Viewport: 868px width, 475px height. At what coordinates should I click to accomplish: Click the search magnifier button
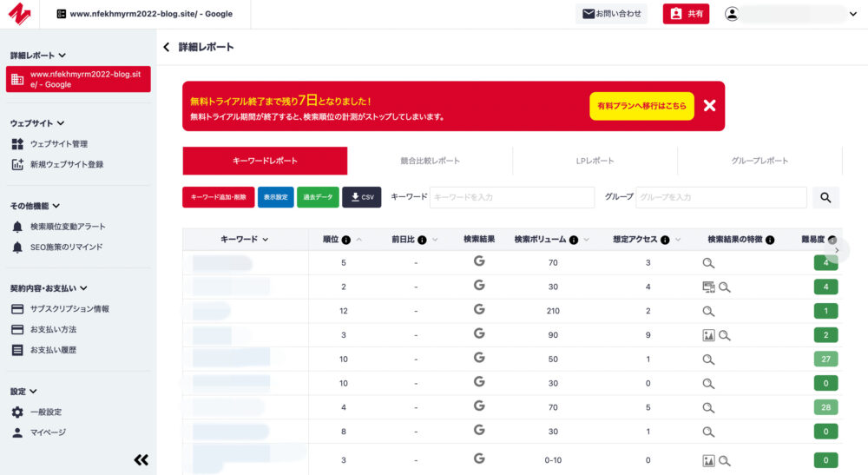[x=825, y=198]
